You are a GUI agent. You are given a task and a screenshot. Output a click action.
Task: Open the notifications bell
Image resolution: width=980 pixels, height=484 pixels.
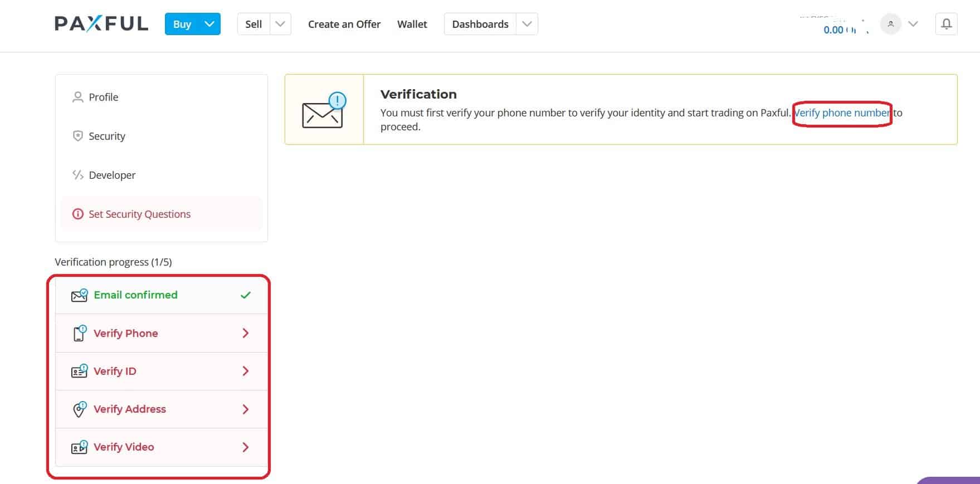(x=946, y=24)
